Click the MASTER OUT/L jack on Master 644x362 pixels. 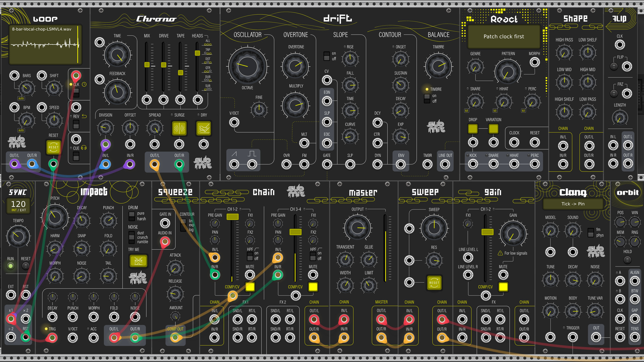click(381, 319)
